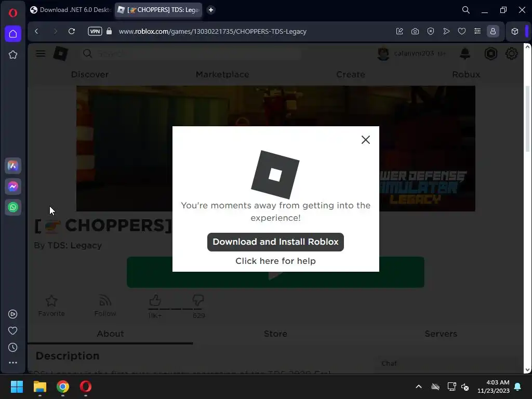Click the Roblox search field
The width and height of the screenshot is (532, 399).
click(x=192, y=54)
